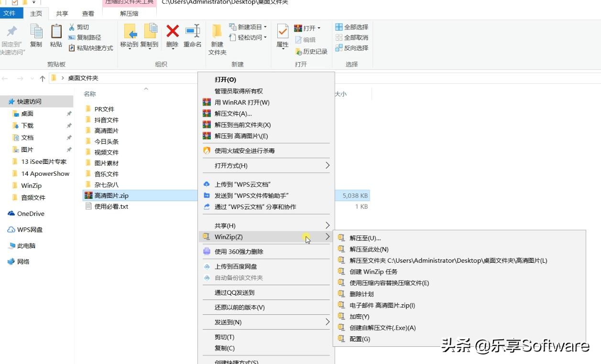
Task: Click the 高清图片.zip file entry
Action: pyautogui.click(x=110, y=195)
